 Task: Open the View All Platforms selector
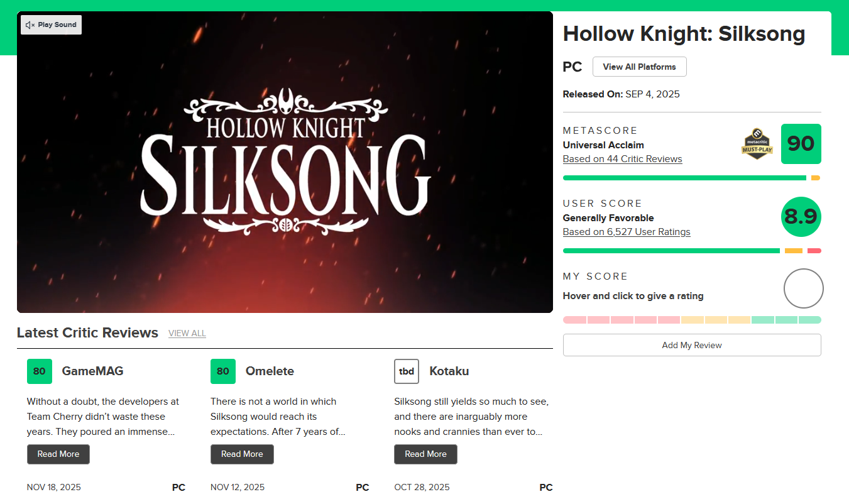pyautogui.click(x=639, y=67)
